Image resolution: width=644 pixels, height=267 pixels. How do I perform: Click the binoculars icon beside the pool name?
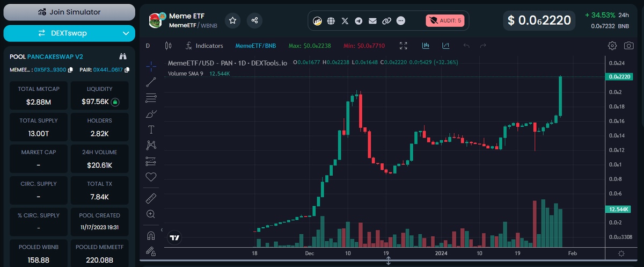click(x=123, y=56)
